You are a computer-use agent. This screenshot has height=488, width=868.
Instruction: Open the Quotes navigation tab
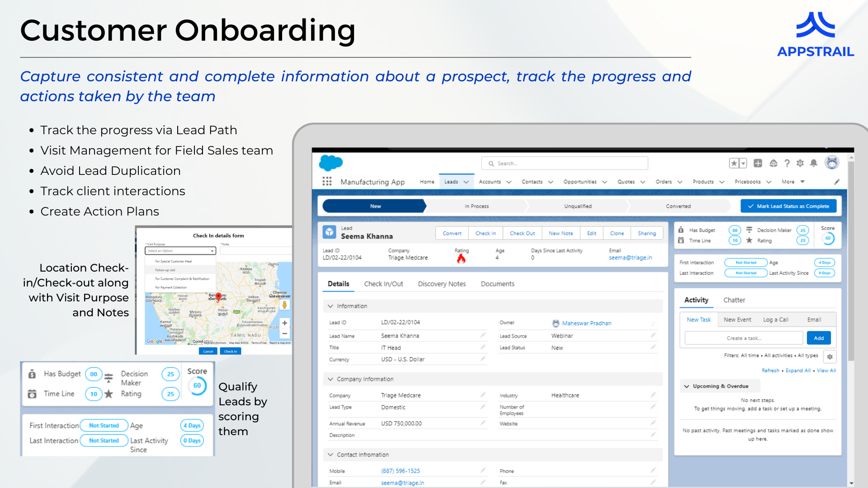click(x=626, y=182)
